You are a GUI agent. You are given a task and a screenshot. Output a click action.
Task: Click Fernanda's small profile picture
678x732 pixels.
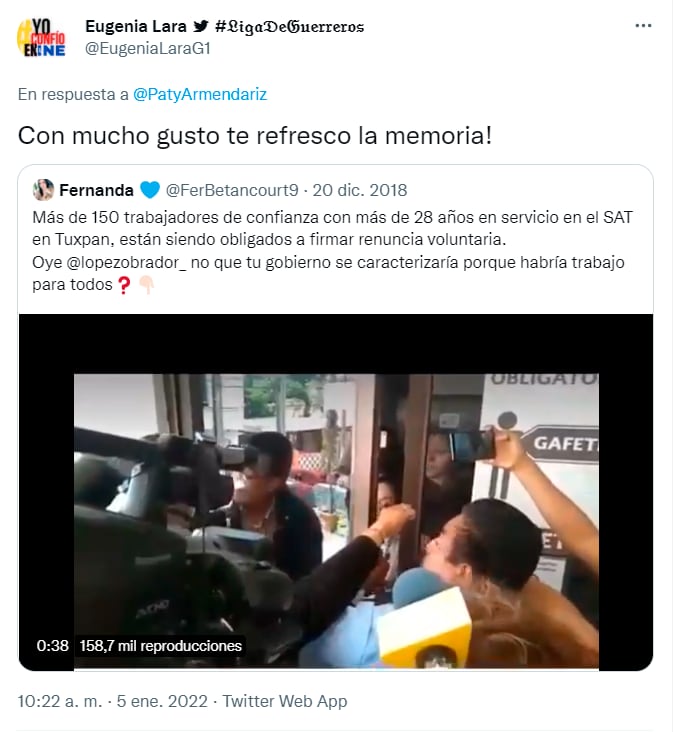point(43,190)
